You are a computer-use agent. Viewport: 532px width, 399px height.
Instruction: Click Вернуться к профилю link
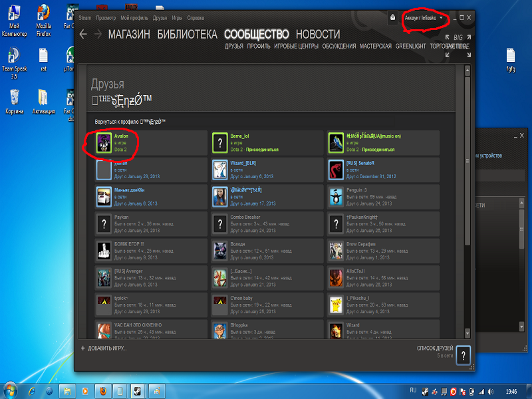(130, 121)
